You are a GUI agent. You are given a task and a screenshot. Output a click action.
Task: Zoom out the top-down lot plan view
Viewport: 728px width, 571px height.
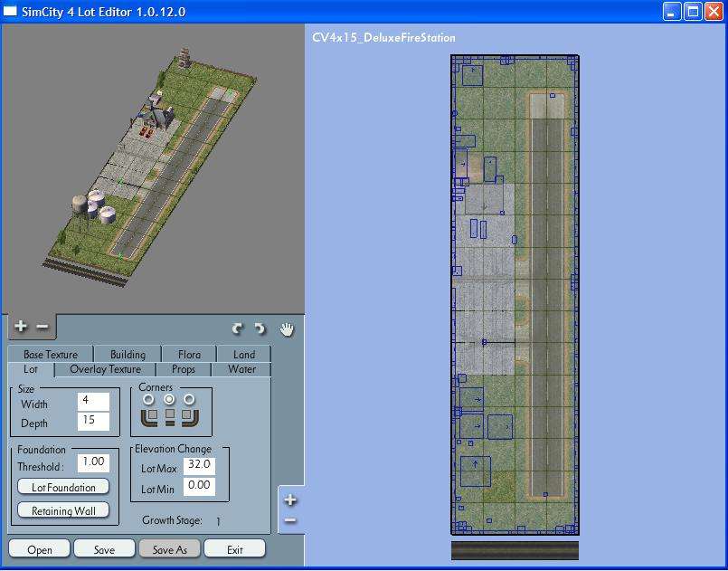pyautogui.click(x=290, y=520)
